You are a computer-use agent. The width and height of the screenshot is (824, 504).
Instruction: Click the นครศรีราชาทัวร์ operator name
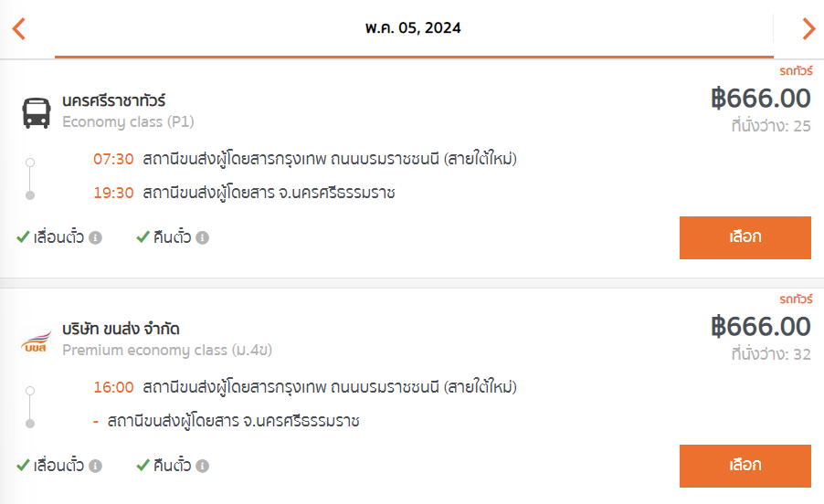pos(114,100)
